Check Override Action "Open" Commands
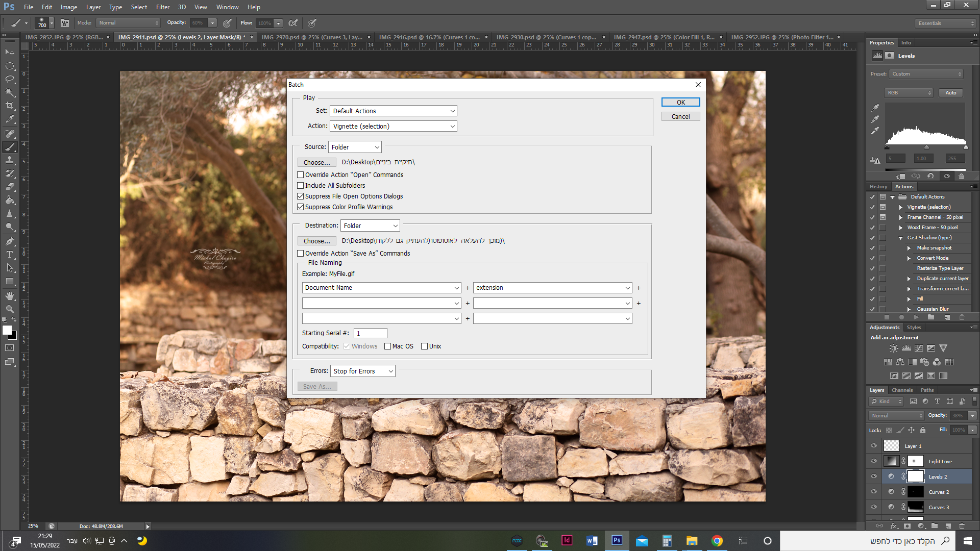This screenshot has height=551, width=980. coord(301,175)
